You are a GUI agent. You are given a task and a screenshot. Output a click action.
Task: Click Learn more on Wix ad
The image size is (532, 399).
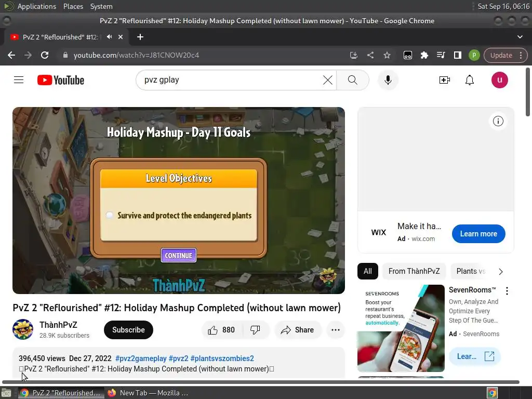coord(478,234)
